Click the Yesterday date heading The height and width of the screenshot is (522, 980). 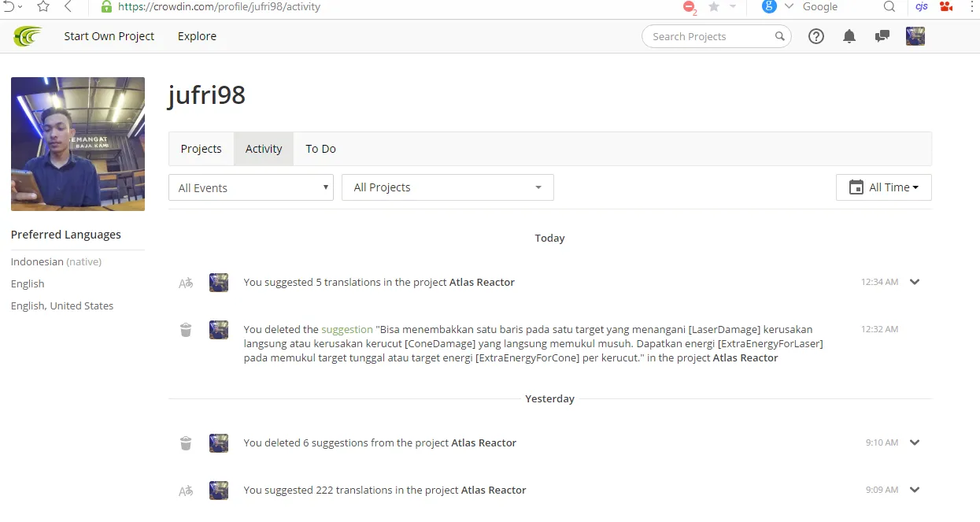tap(549, 398)
